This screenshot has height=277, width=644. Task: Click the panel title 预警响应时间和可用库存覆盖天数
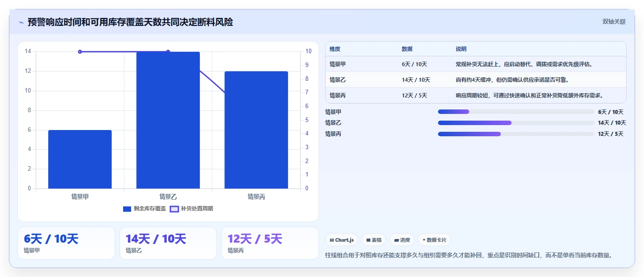coord(130,22)
